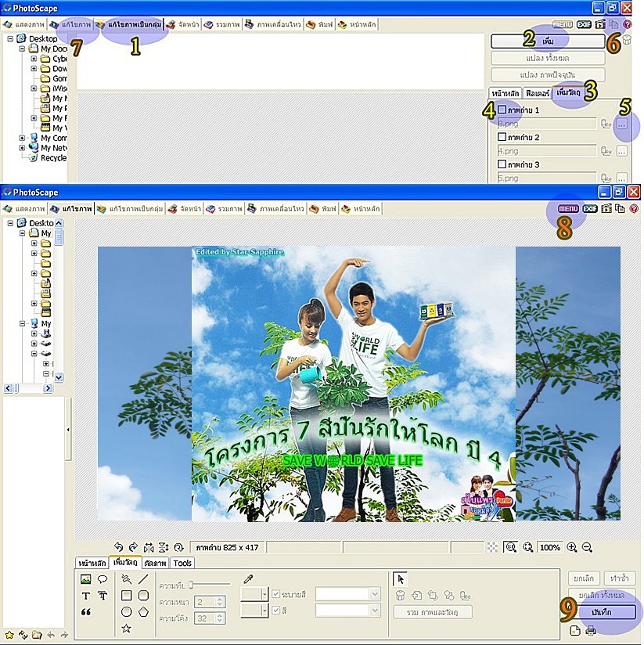The width and height of the screenshot is (644, 645).
Task: Click the fill color swatch beside สี
Action: click(x=251, y=610)
